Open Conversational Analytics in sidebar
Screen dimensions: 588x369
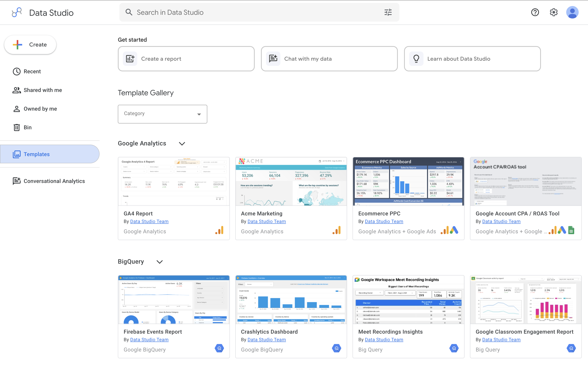[50, 181]
